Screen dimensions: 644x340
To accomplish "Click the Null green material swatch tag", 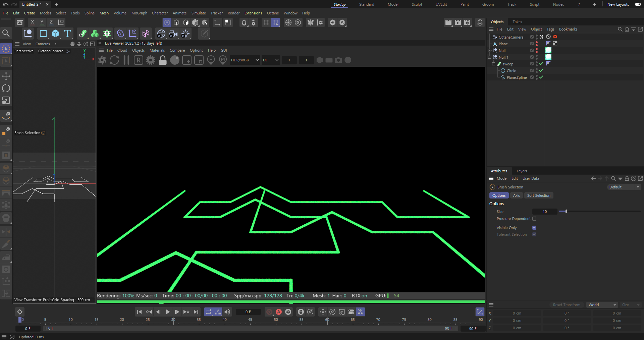I will 548,50.
